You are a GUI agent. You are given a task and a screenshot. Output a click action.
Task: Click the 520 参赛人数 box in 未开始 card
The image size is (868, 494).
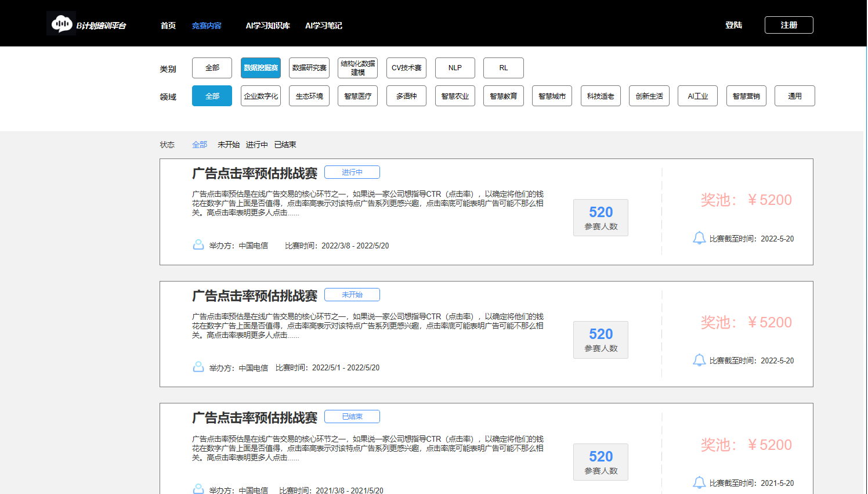[601, 340]
